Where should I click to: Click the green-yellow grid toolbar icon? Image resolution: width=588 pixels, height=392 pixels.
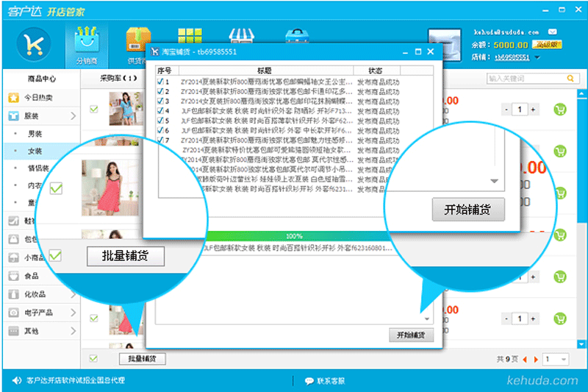pyautogui.click(x=190, y=35)
